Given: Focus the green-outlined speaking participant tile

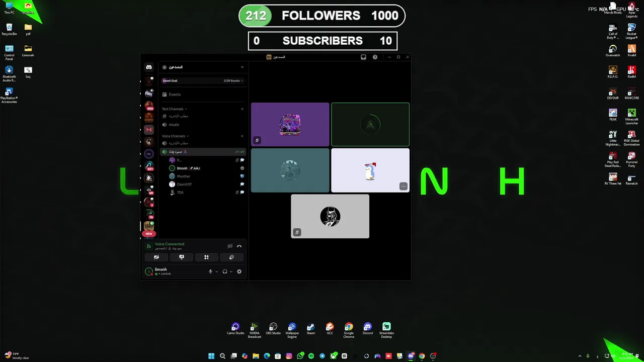Looking at the screenshot, I should point(370,124).
